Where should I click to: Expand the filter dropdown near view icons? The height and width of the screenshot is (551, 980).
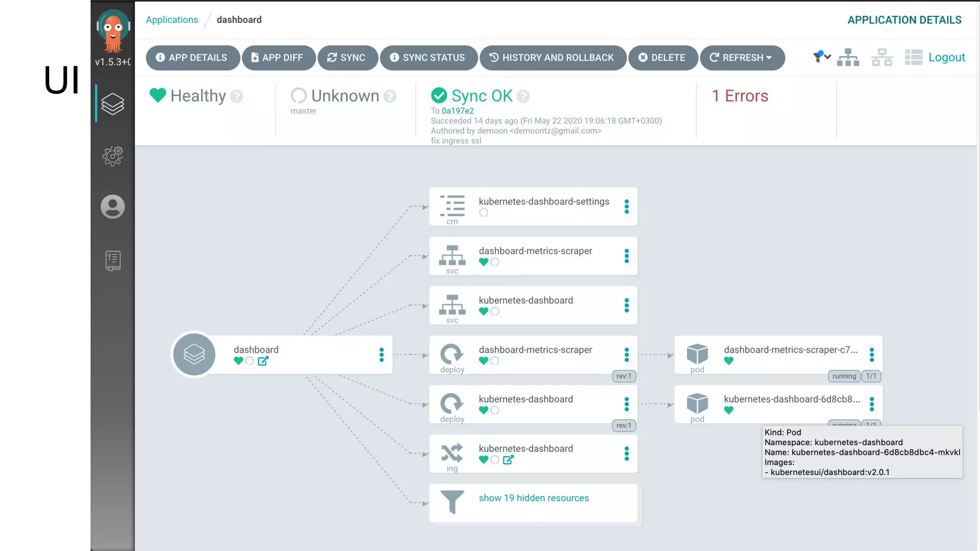tap(822, 57)
